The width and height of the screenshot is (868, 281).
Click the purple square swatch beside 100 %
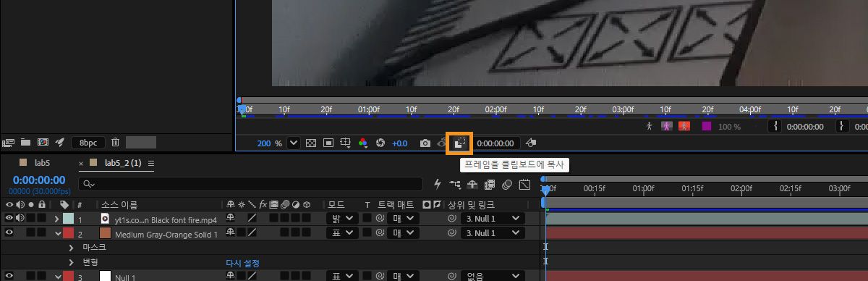(707, 126)
